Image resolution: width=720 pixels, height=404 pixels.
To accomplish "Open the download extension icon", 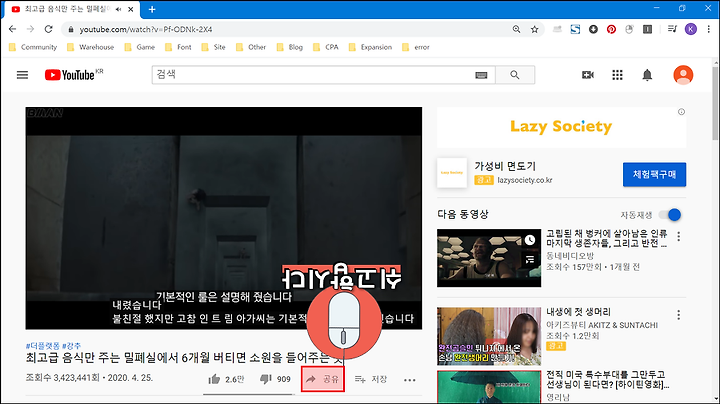I will 593,29.
